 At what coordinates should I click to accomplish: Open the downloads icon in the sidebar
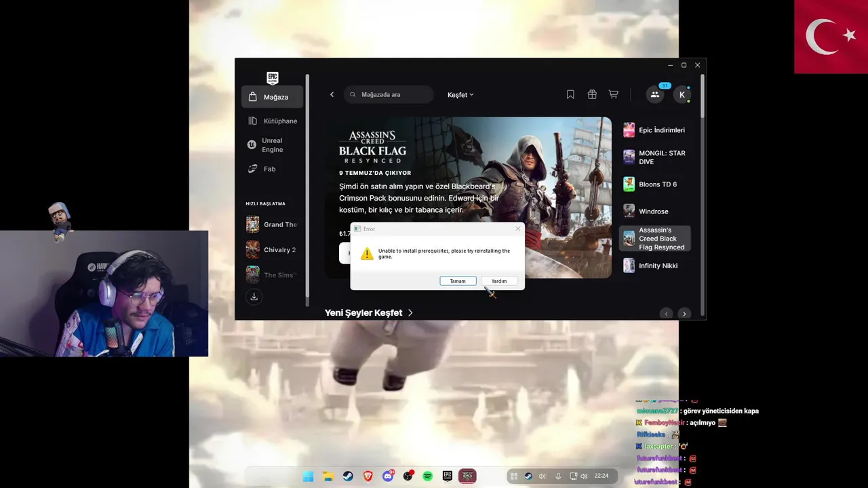pyautogui.click(x=254, y=297)
